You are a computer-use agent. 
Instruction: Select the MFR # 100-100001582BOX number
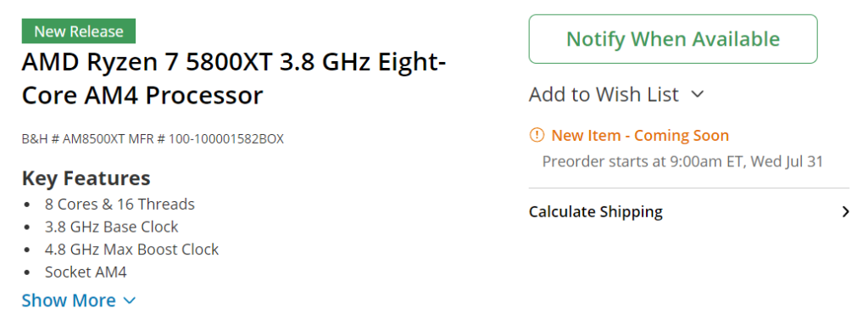click(x=206, y=139)
